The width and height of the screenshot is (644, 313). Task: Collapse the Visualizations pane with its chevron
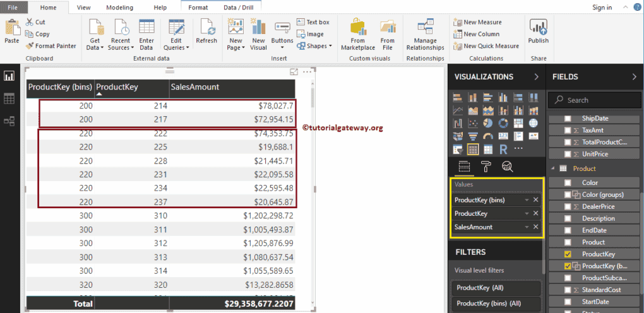(536, 77)
